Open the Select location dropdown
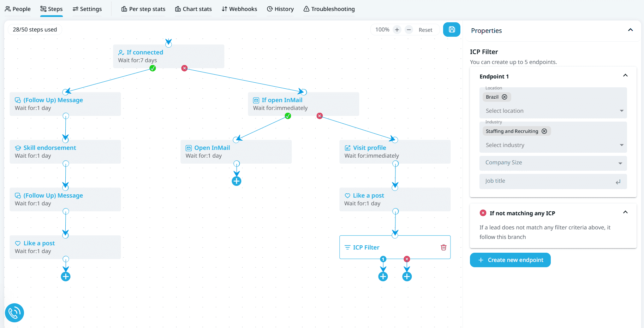This screenshot has width=644, height=328. (553, 111)
